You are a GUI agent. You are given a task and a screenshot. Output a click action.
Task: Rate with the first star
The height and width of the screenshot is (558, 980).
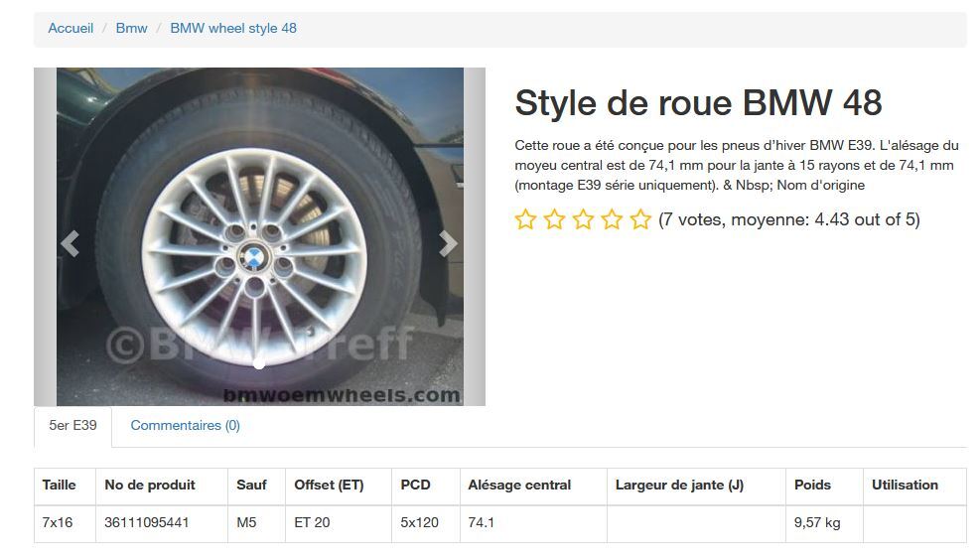(525, 220)
